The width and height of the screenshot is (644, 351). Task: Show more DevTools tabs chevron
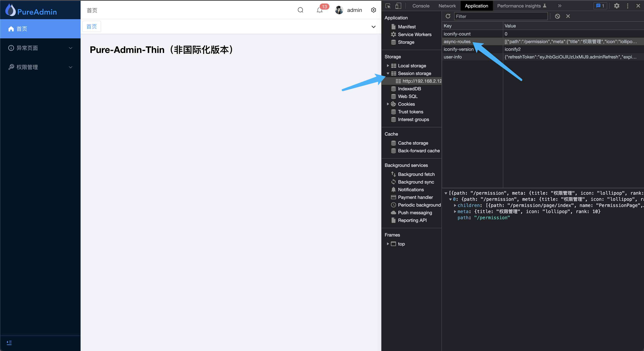[x=559, y=6]
